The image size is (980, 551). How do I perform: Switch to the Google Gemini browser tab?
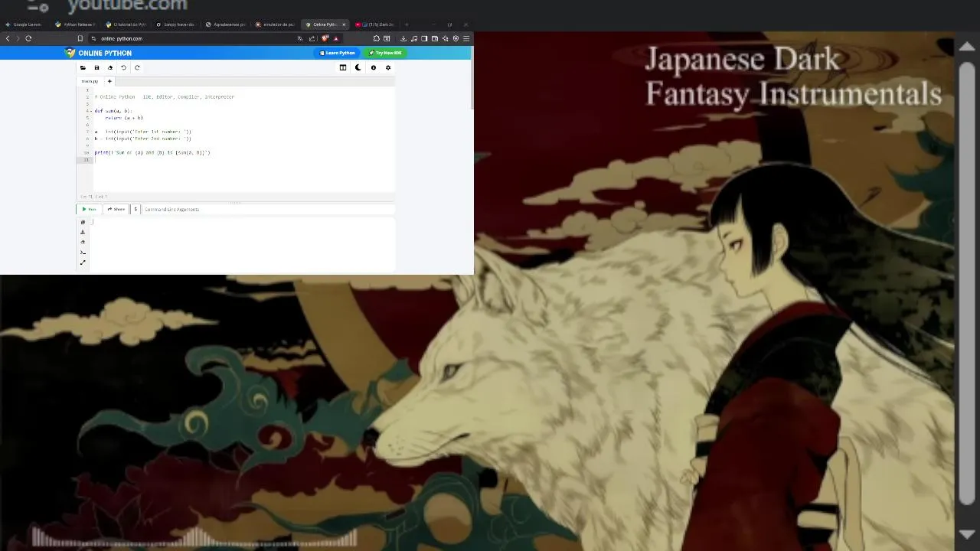pos(24,24)
